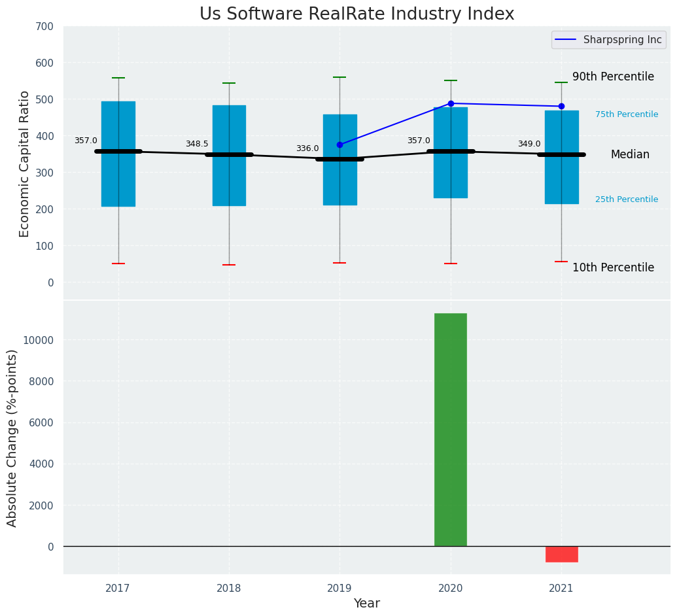Click the 348.5 median label

click(197, 144)
